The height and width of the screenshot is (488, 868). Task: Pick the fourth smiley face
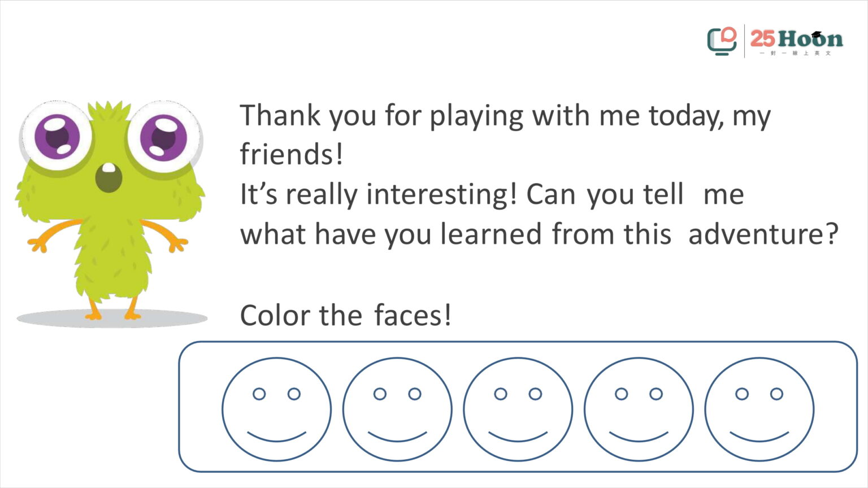639,409
